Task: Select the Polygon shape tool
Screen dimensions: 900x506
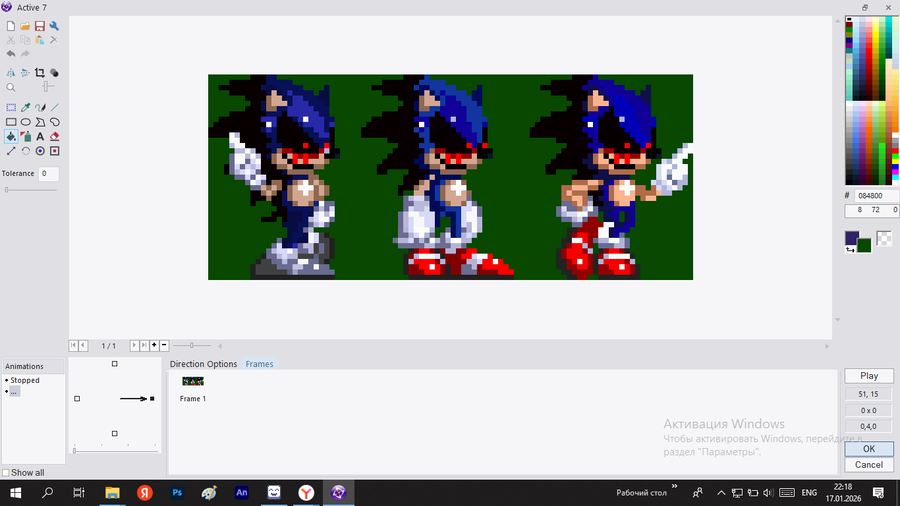Action: [x=40, y=122]
